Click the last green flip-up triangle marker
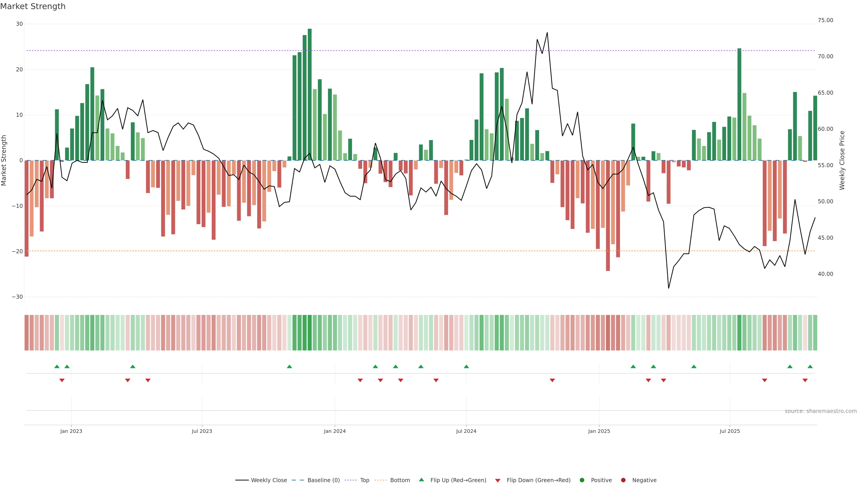 point(810,366)
